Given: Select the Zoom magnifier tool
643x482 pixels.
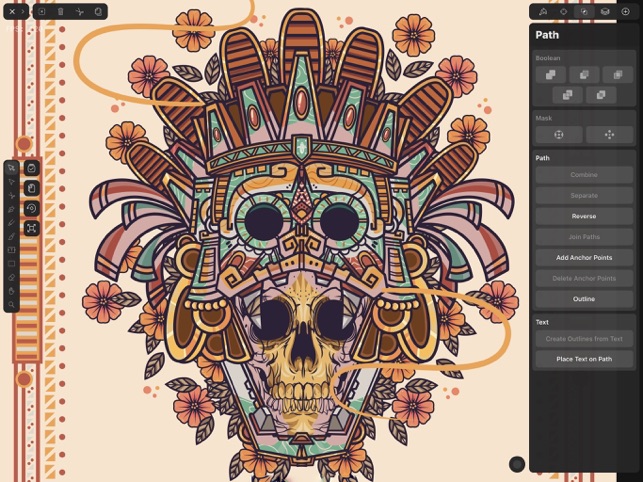Looking at the screenshot, I should 11,304.
